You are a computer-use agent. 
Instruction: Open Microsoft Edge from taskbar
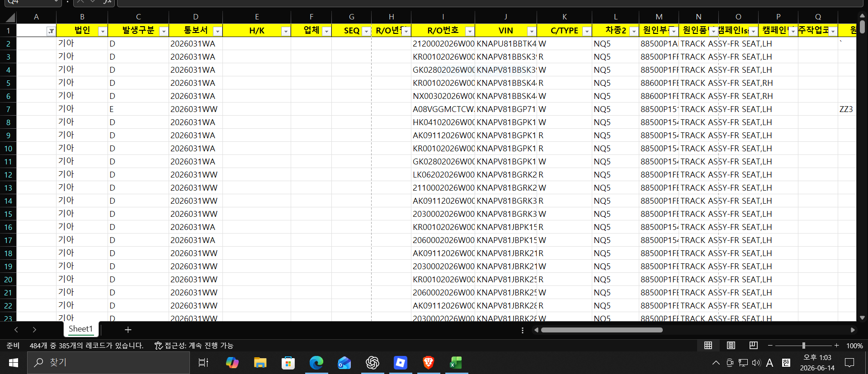(x=316, y=363)
